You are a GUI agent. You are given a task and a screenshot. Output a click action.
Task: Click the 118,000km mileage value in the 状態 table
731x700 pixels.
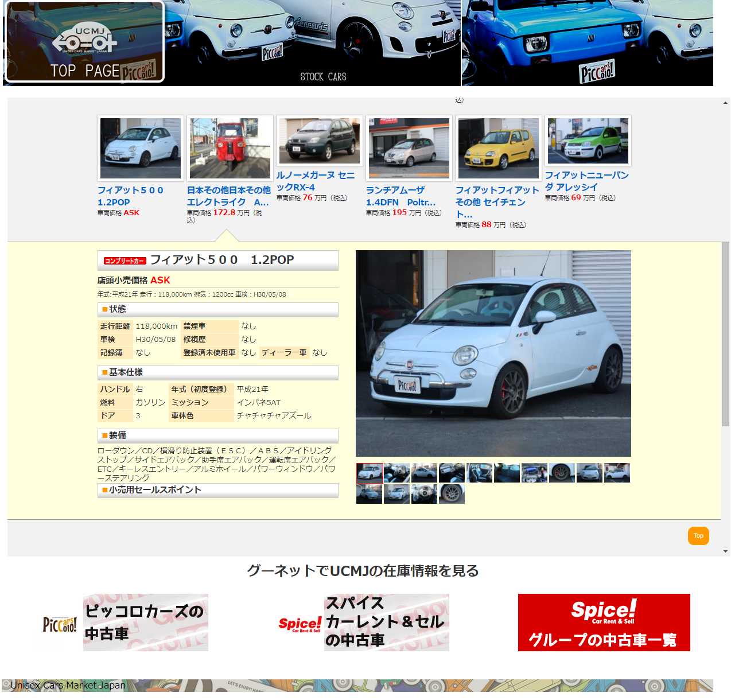(157, 326)
